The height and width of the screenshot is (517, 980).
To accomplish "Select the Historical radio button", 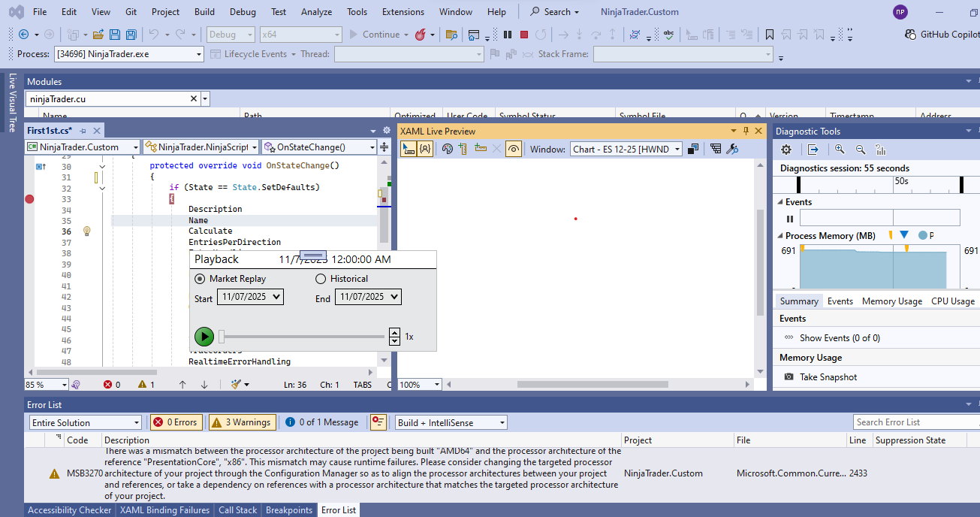I will coord(321,279).
